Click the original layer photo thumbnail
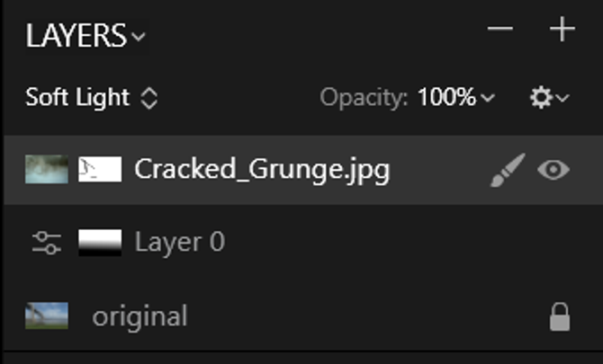Screen dimensions: 603x364 tap(47, 315)
